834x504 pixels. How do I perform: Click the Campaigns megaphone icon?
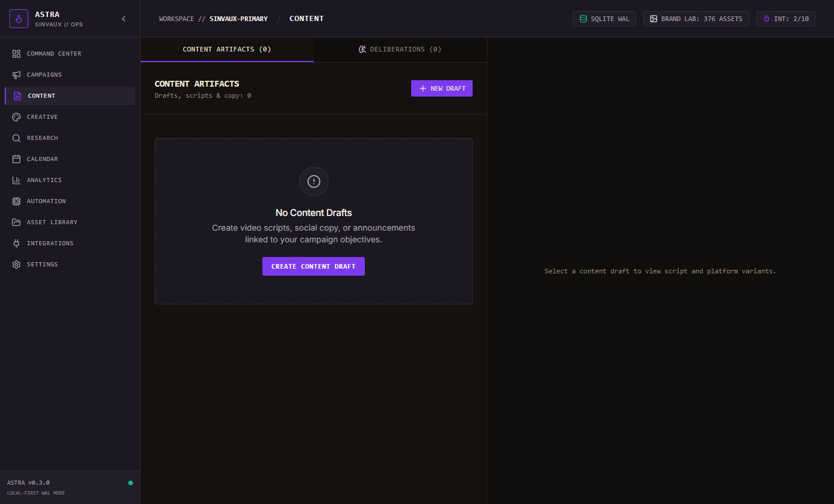click(x=16, y=75)
